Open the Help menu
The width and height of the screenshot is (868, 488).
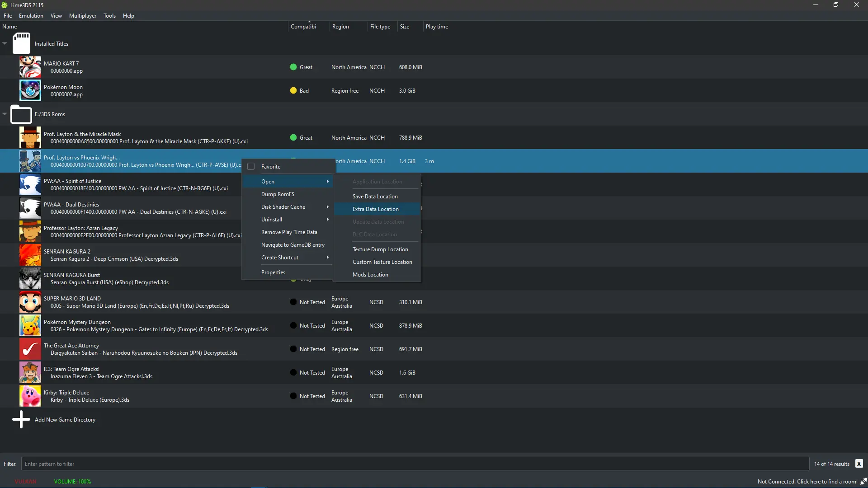tap(128, 15)
